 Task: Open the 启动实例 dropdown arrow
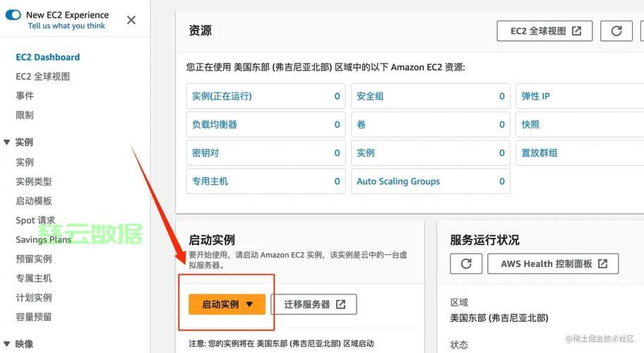point(249,304)
